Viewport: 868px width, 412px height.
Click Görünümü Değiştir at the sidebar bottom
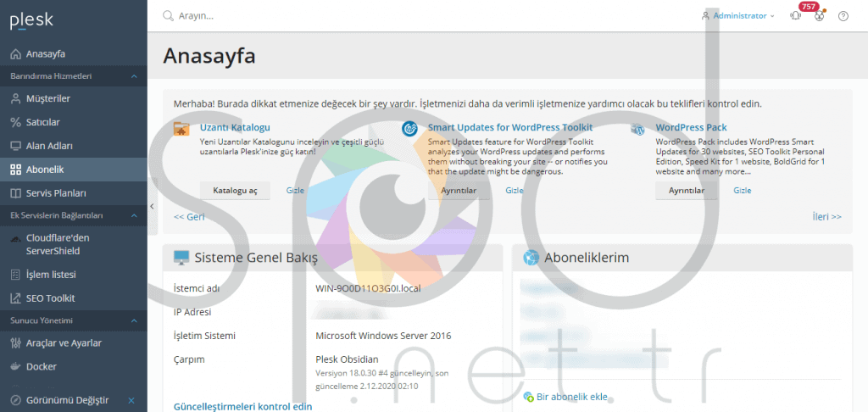(x=67, y=400)
